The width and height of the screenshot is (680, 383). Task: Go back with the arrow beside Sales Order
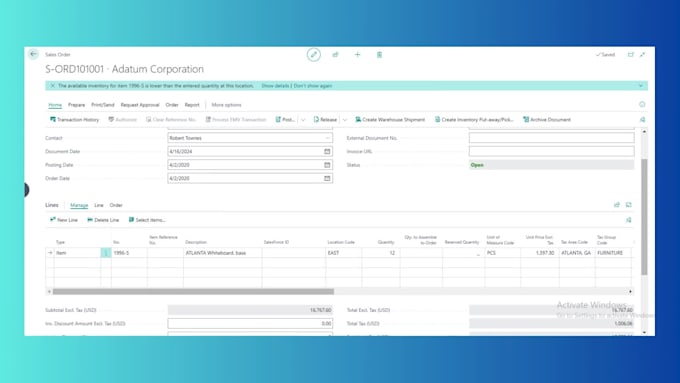click(33, 54)
